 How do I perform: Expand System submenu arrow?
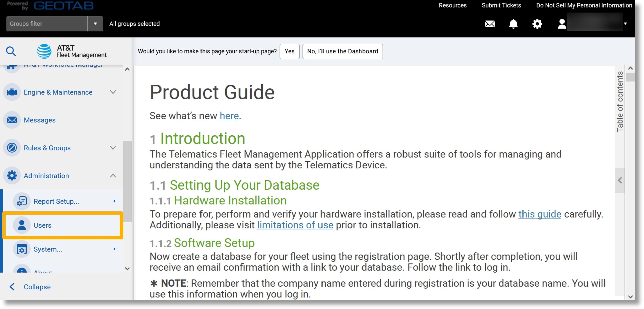point(114,249)
